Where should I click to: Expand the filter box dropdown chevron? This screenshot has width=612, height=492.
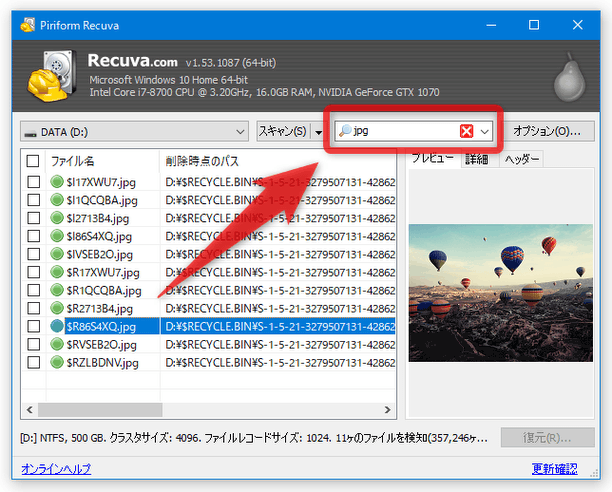[485, 131]
